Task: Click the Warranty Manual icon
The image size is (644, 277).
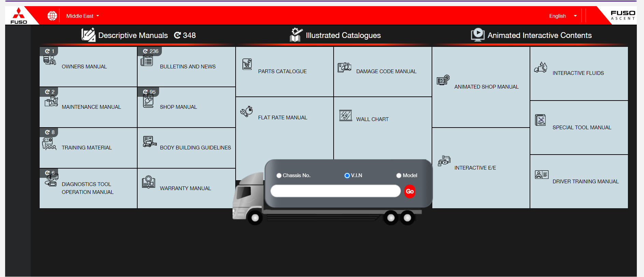Action: pyautogui.click(x=149, y=182)
